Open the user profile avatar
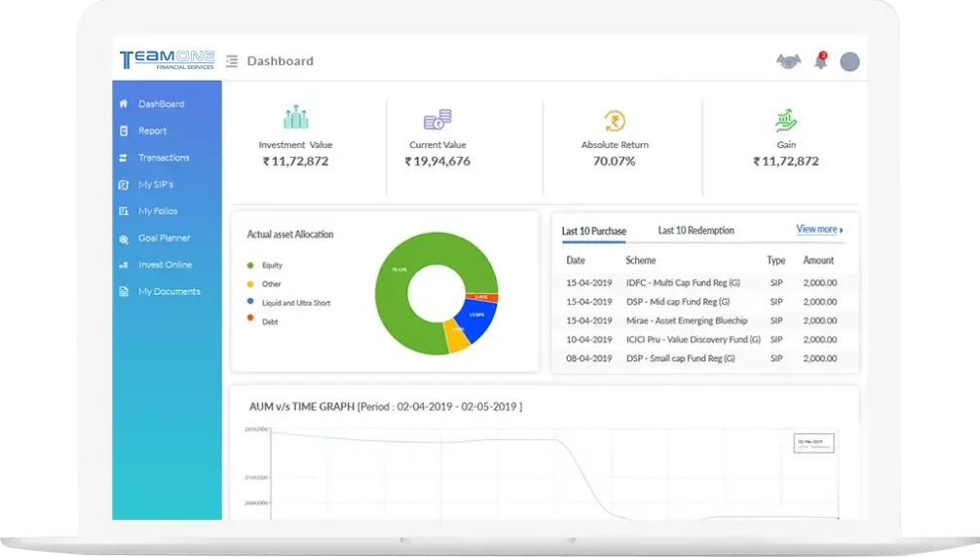Image resolution: width=980 pixels, height=557 pixels. 849,61
